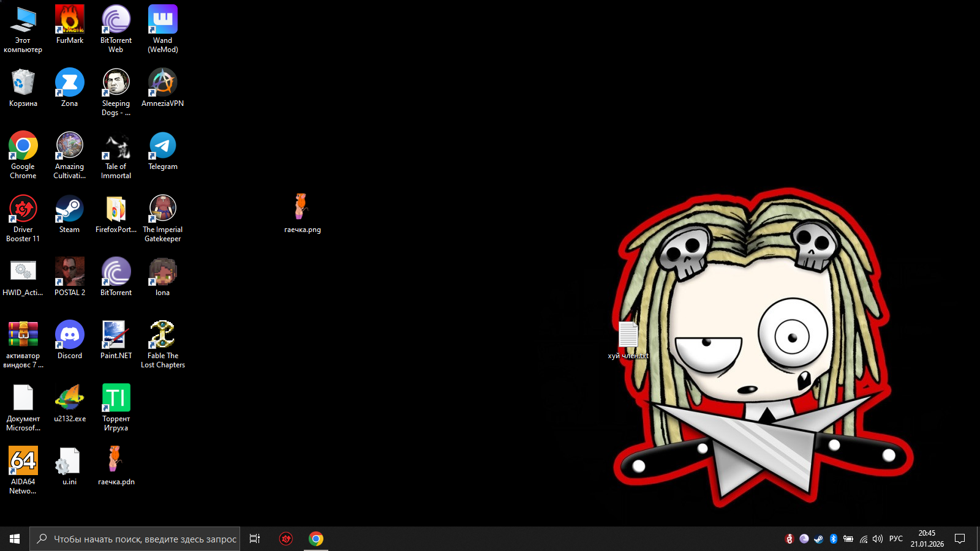Select the Tale of Immortal shortcut

coord(116,155)
